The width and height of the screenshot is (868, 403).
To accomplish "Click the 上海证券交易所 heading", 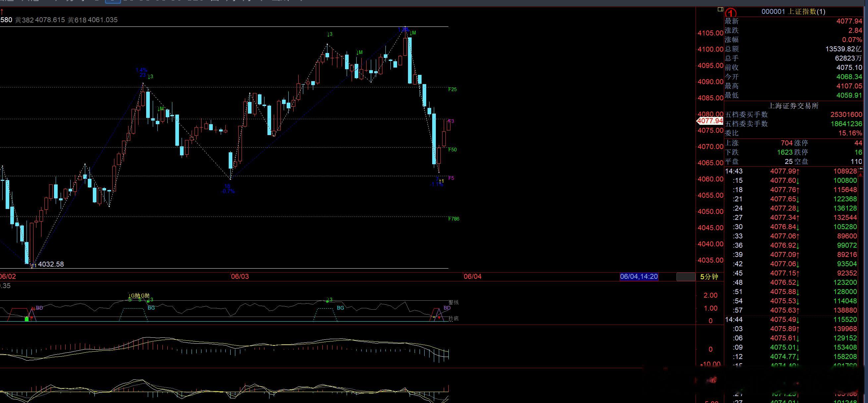I will click(x=793, y=106).
